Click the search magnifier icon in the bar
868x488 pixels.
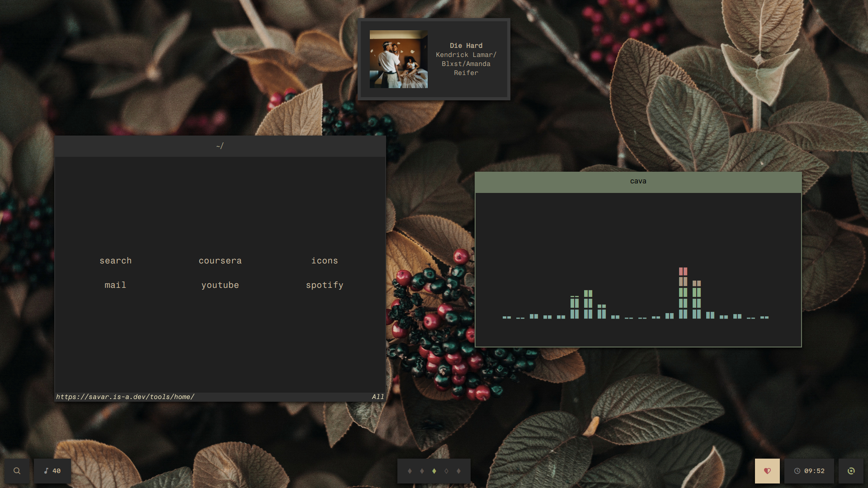[17, 471]
